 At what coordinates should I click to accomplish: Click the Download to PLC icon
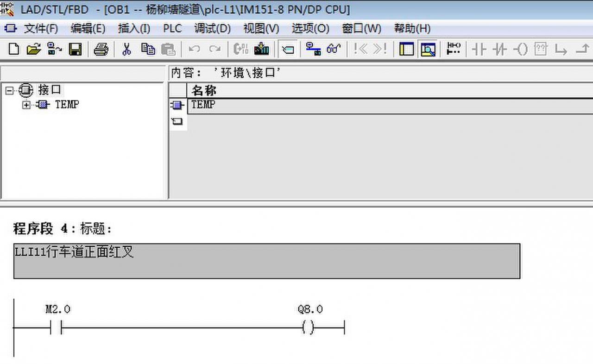(262, 50)
